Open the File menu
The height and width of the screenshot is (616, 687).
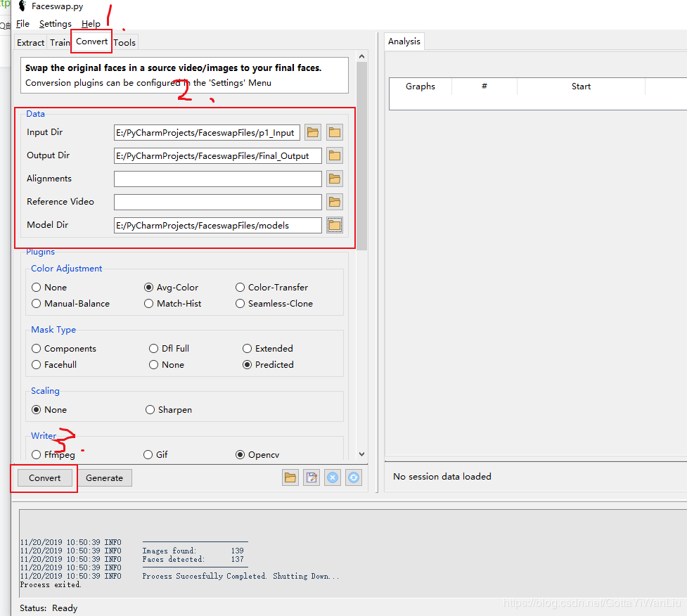(23, 24)
